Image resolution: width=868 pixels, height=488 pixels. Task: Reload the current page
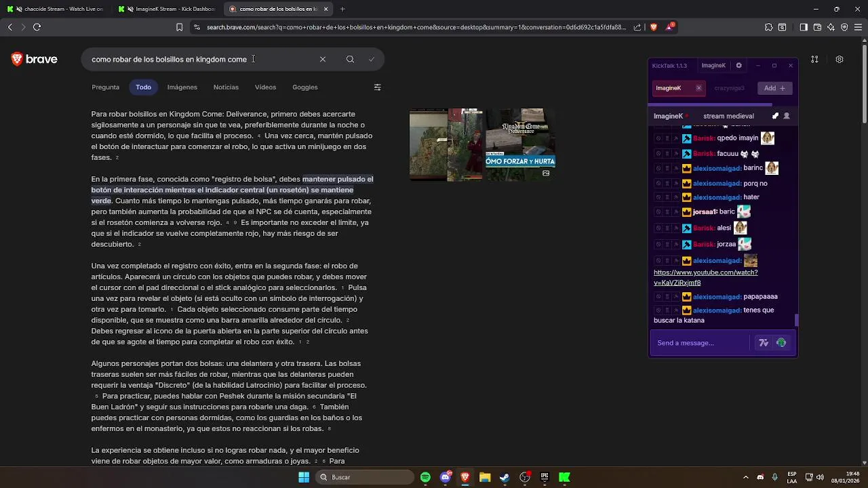(37, 27)
